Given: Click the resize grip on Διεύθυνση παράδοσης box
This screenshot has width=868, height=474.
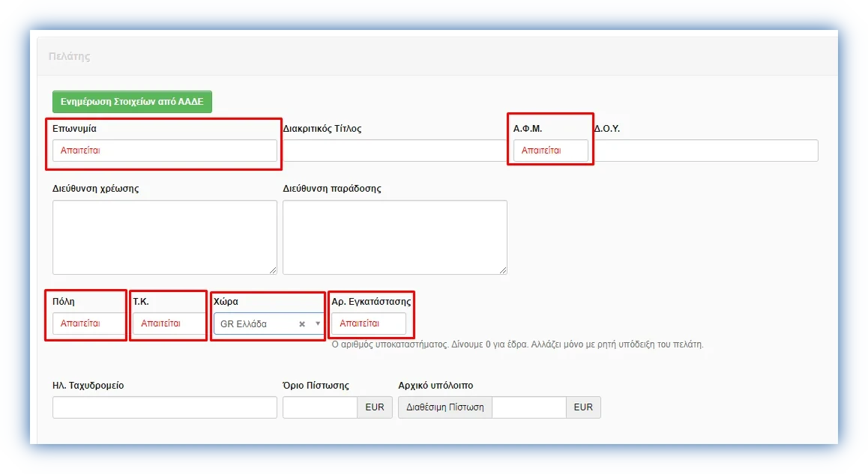Looking at the screenshot, I should click(503, 270).
